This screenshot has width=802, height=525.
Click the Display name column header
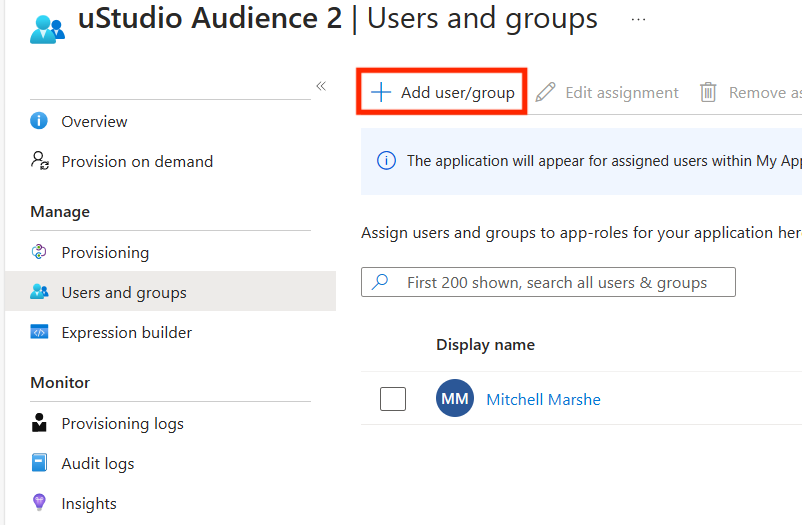coord(485,345)
